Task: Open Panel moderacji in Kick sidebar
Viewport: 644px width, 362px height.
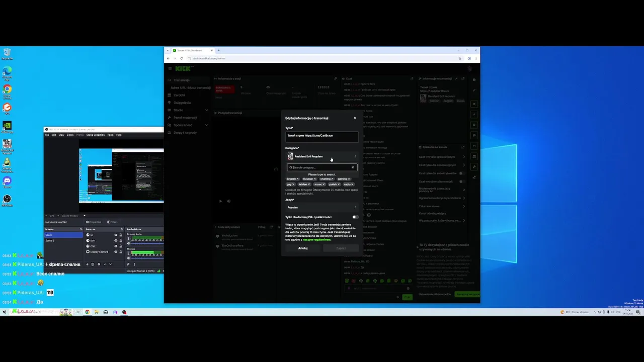Action: pyautogui.click(x=185, y=118)
